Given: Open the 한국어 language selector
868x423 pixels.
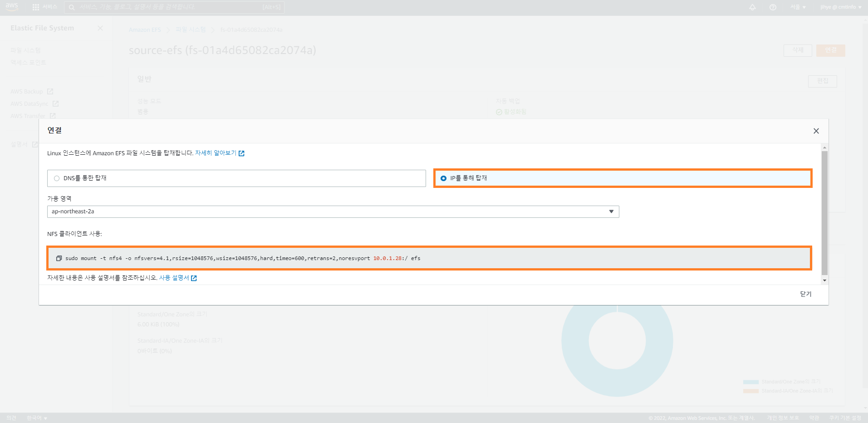Looking at the screenshot, I should (x=37, y=418).
